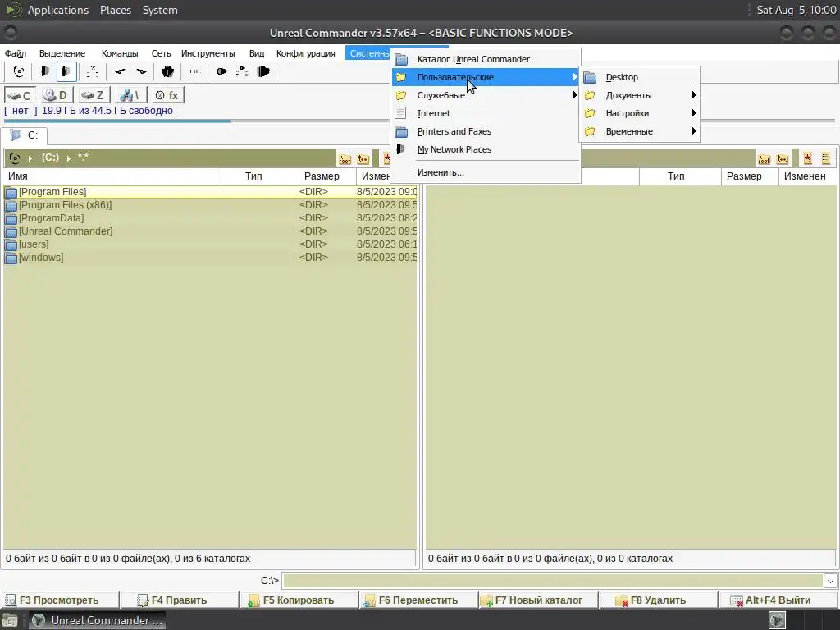The image size is (840, 630).
Task: Choose Изменить... menu entry
Action: [486, 172]
